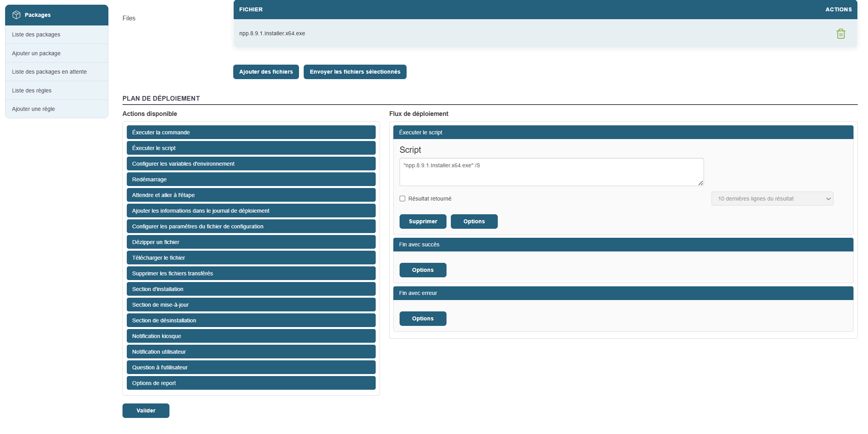This screenshot has height=434, width=868.
Task: Click the Packages box icon in sidebar
Action: pyautogui.click(x=16, y=15)
